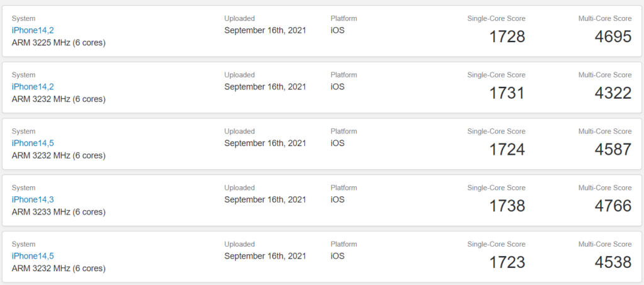Click the multi-core score 4538
The height and width of the screenshot is (285, 644).
[613, 262]
